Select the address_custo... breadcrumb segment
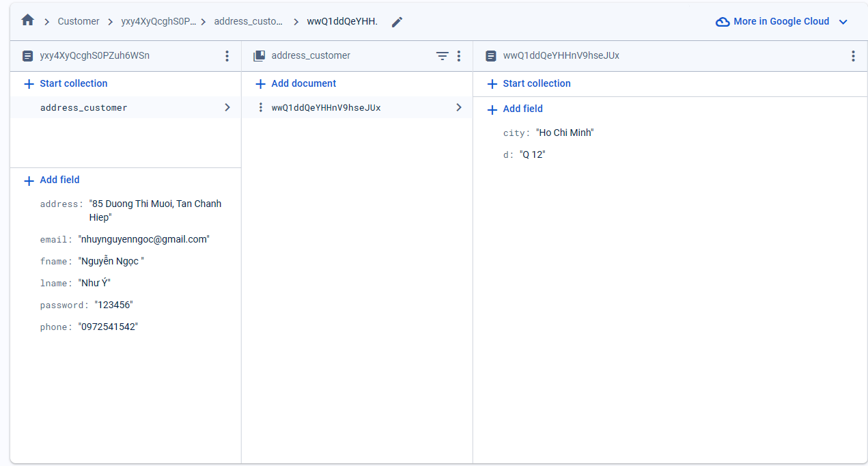Screen dimensions: 868x466 pos(248,21)
